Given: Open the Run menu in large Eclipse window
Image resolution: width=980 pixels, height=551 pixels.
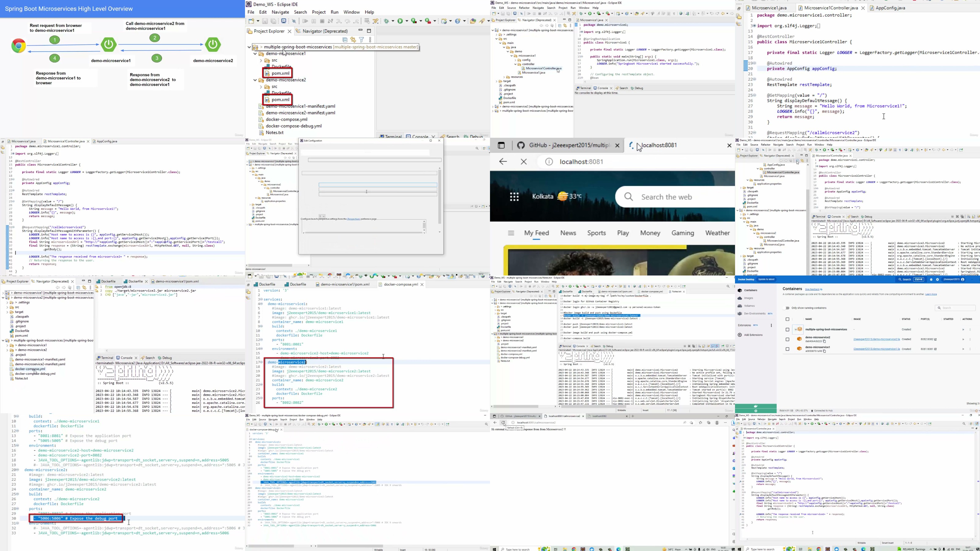Looking at the screenshot, I should (335, 12).
